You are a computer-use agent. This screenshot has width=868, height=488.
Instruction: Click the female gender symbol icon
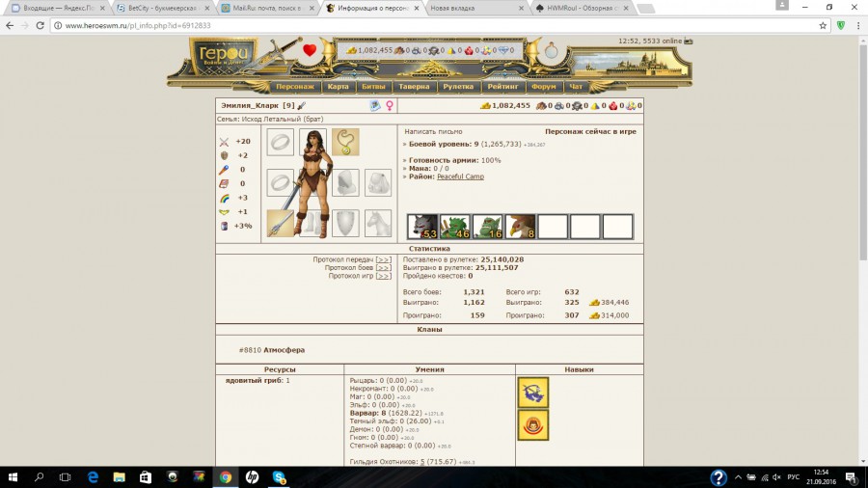click(x=390, y=106)
